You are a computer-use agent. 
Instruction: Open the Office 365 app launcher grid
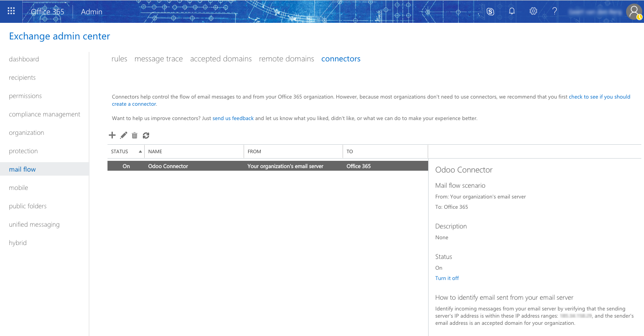11,11
